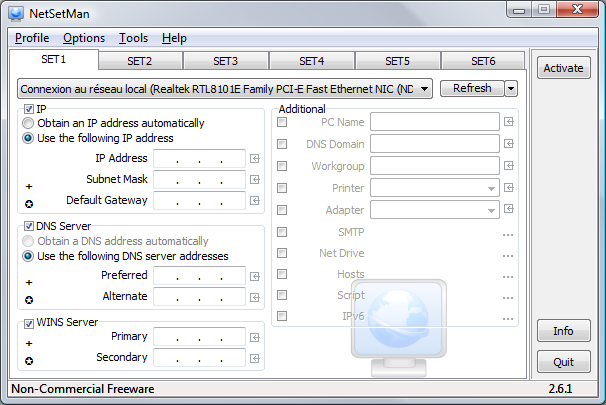The width and height of the screenshot is (606, 405).
Task: Click the star icon in the IP section
Action: (x=29, y=204)
